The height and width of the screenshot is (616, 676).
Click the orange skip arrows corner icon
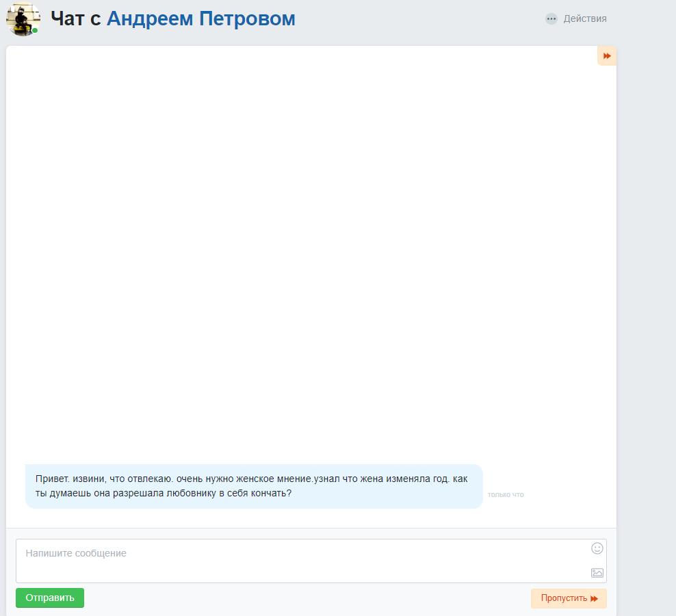pyautogui.click(x=607, y=56)
